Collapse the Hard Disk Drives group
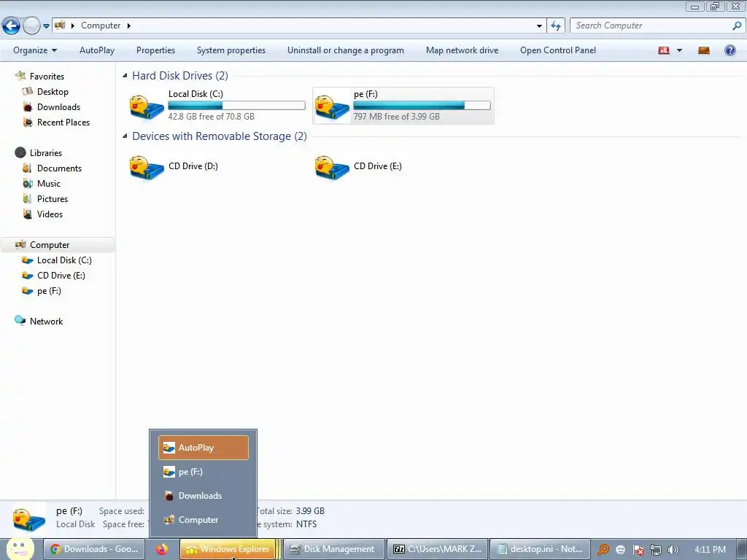The width and height of the screenshot is (747, 560). tap(125, 75)
